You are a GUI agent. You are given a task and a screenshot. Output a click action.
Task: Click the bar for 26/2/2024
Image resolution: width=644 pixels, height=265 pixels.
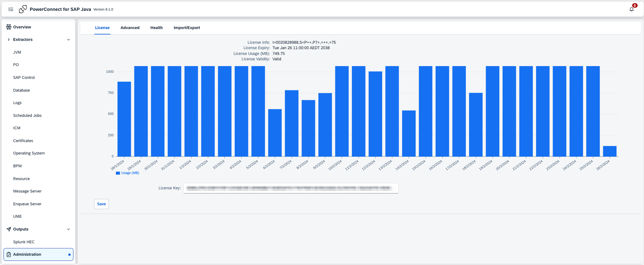(x=610, y=151)
